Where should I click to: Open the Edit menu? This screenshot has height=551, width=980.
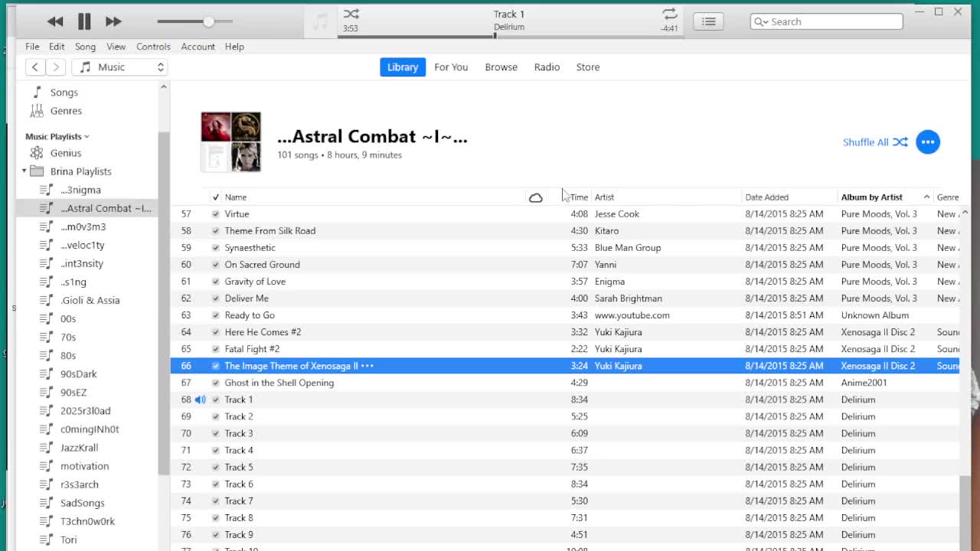pos(57,47)
